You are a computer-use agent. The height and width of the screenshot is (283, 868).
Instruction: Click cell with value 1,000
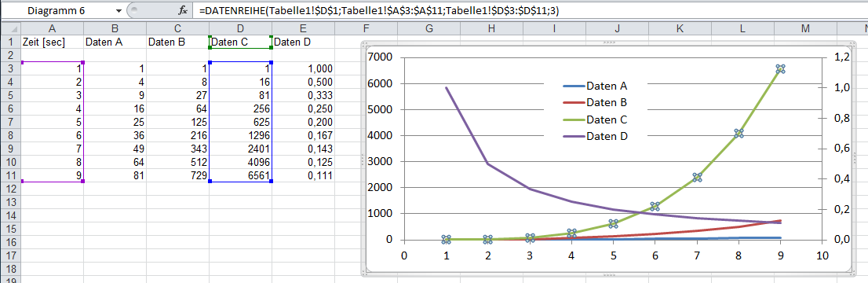(x=303, y=68)
